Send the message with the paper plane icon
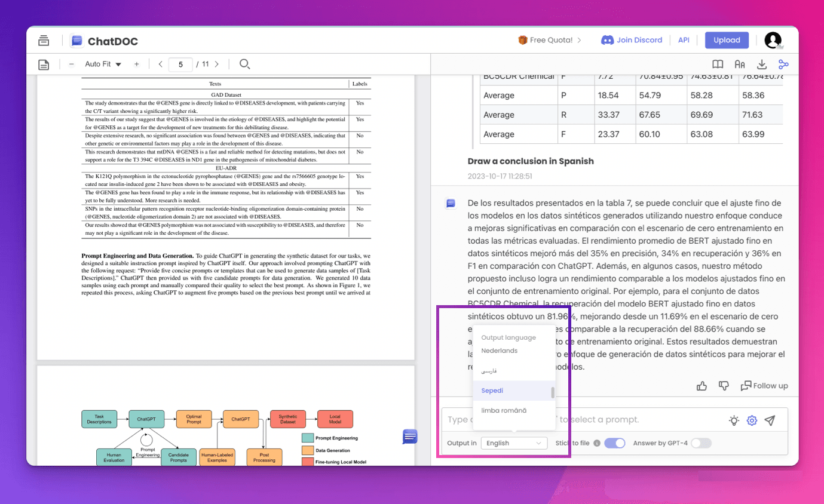This screenshot has width=824, height=504. (770, 420)
